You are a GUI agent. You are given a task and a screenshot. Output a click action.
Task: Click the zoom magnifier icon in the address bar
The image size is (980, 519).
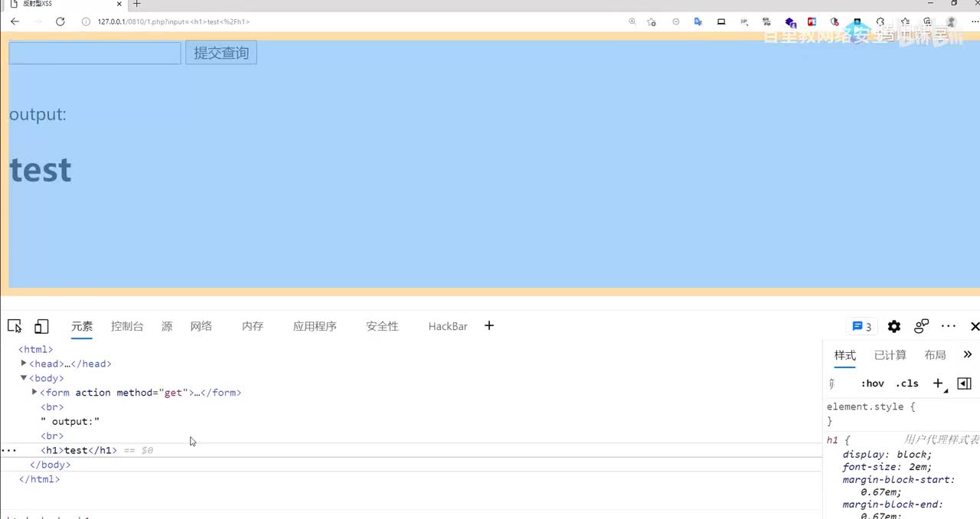[632, 21]
